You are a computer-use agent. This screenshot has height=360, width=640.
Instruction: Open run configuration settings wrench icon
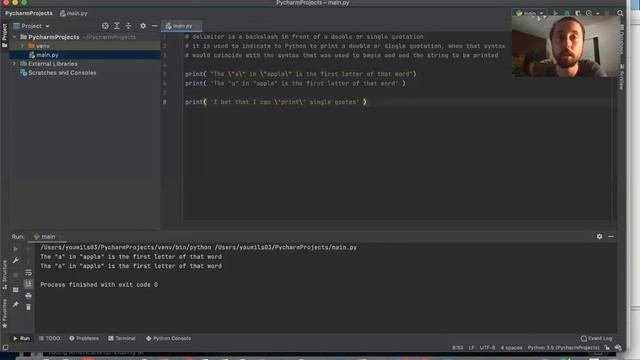tap(16, 260)
